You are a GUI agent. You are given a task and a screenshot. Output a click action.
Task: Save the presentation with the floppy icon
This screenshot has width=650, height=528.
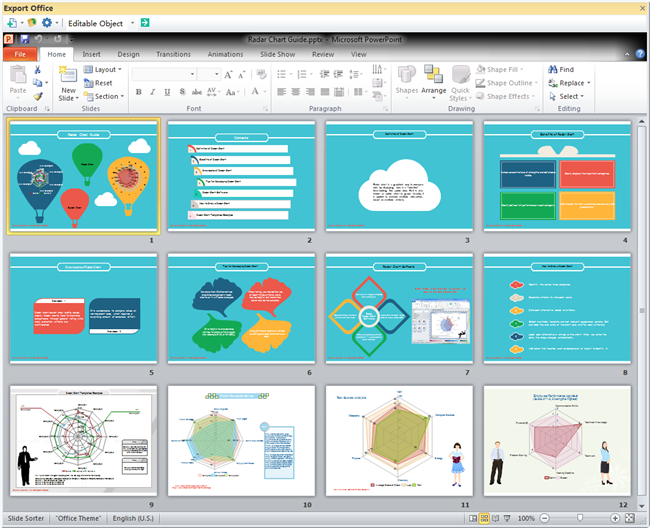(24, 39)
